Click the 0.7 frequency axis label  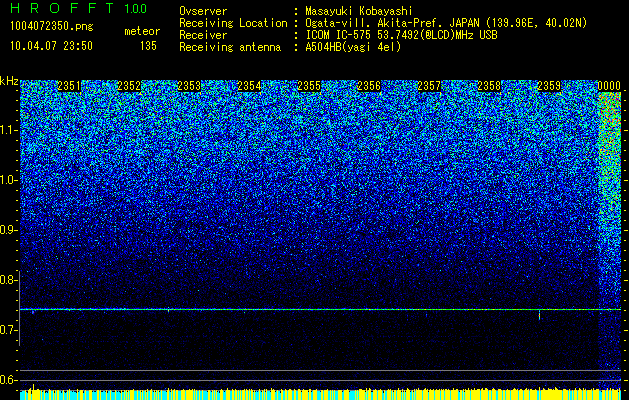point(8,330)
